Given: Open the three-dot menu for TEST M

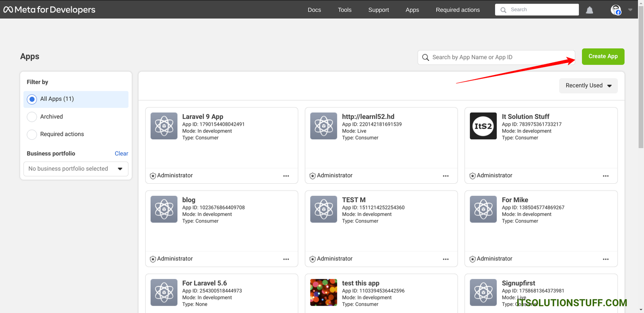Looking at the screenshot, I should [446, 259].
